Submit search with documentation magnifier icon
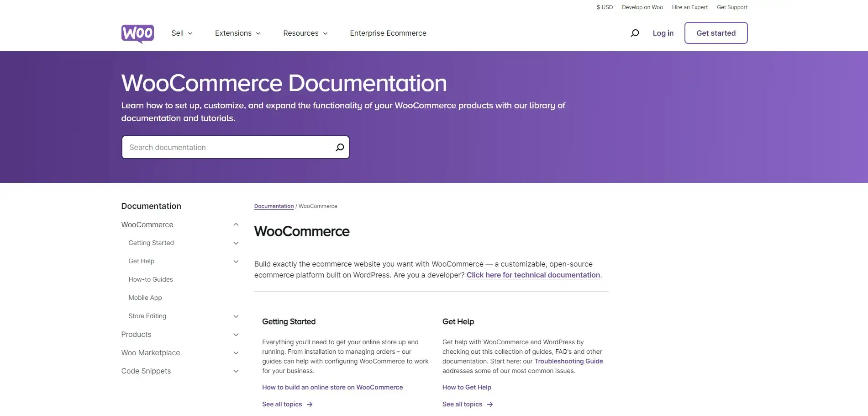This screenshot has width=868, height=416. 340,147
